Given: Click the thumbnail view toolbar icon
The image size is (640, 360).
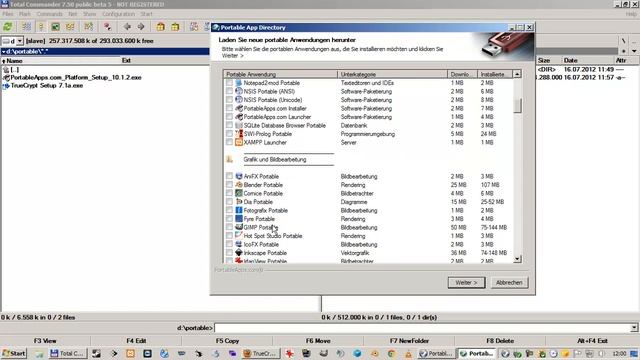Looking at the screenshot, I should 55,27.
